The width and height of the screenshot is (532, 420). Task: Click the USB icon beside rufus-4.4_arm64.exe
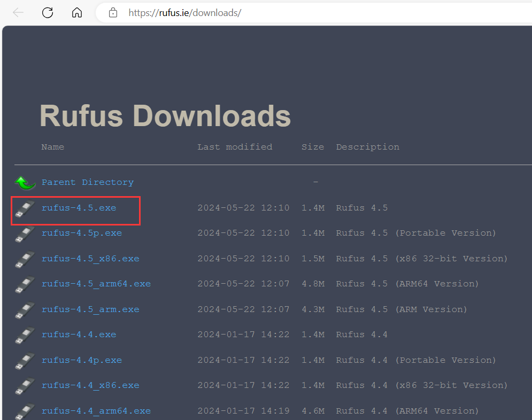pos(25,411)
